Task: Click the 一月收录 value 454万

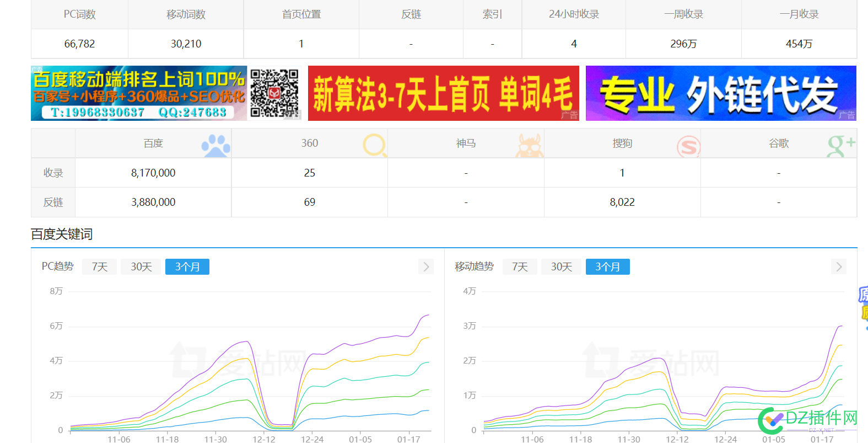Action: tap(799, 44)
